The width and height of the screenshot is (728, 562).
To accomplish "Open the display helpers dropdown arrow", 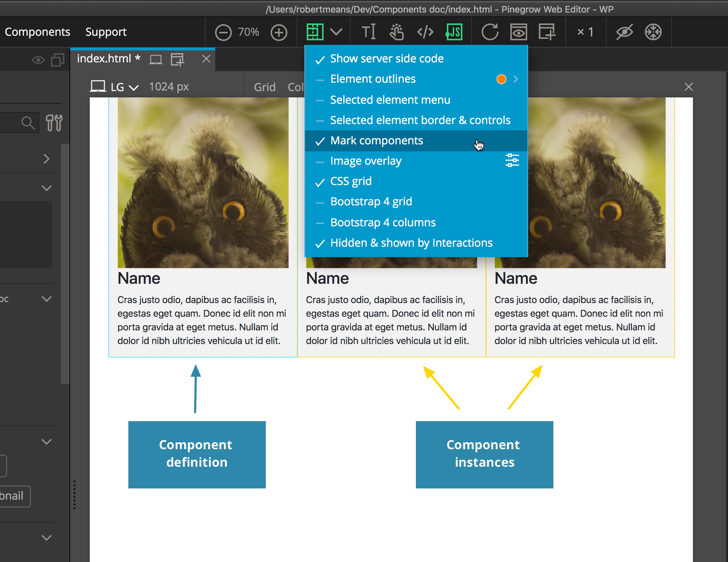I will pos(336,32).
